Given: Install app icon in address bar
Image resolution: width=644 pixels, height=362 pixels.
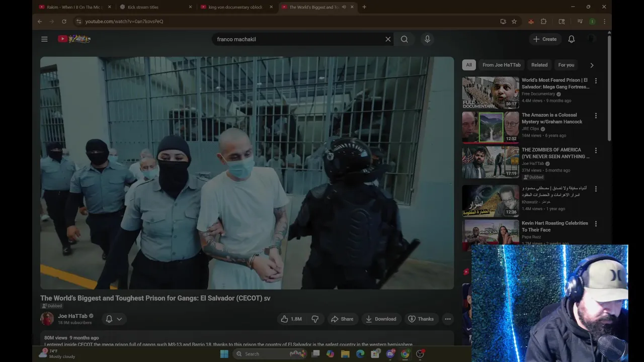Looking at the screenshot, I should coord(503,22).
